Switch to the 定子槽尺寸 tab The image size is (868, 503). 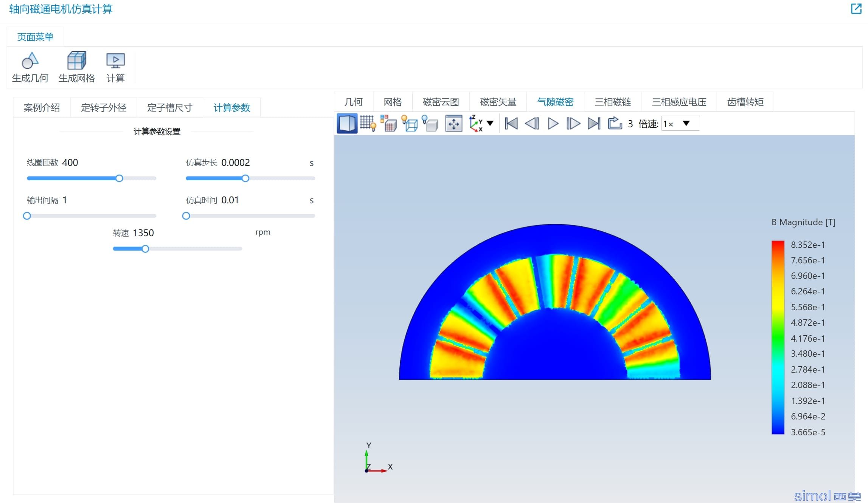169,108
